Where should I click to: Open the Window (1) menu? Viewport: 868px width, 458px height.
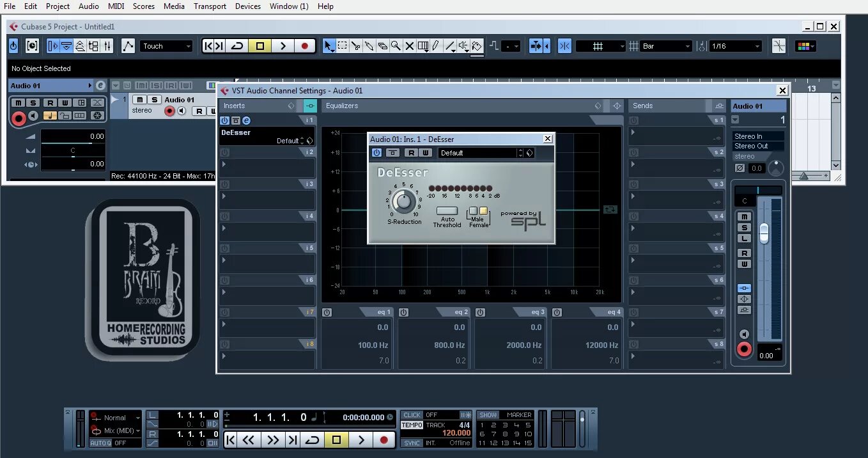(x=289, y=6)
